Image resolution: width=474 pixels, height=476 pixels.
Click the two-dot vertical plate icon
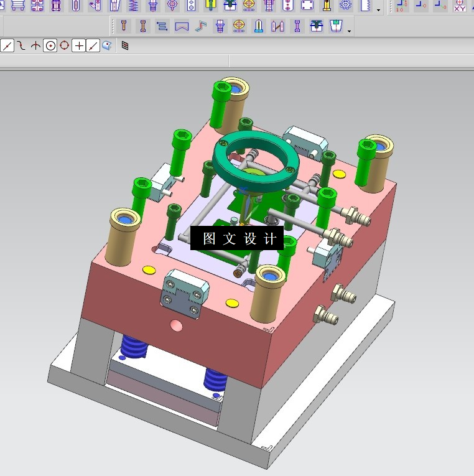coord(191,6)
